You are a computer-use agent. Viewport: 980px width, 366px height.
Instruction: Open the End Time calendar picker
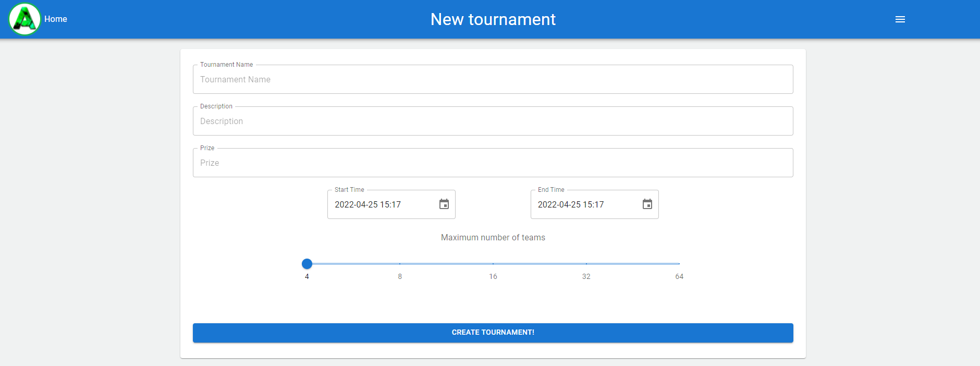pos(647,204)
